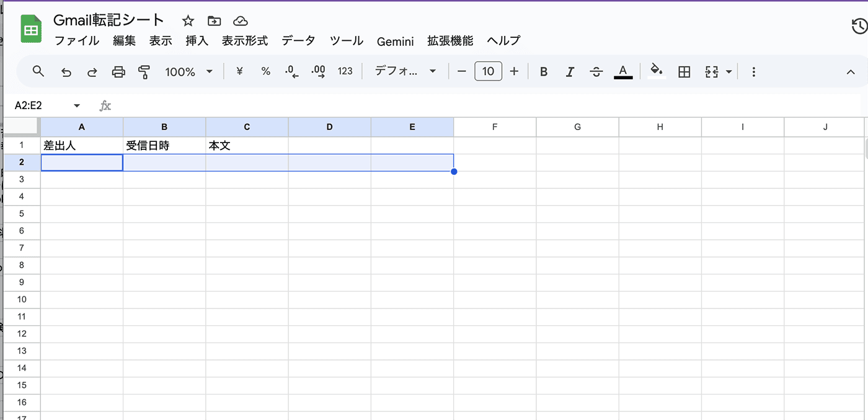Open the 拡張機能 menu

[x=450, y=41]
